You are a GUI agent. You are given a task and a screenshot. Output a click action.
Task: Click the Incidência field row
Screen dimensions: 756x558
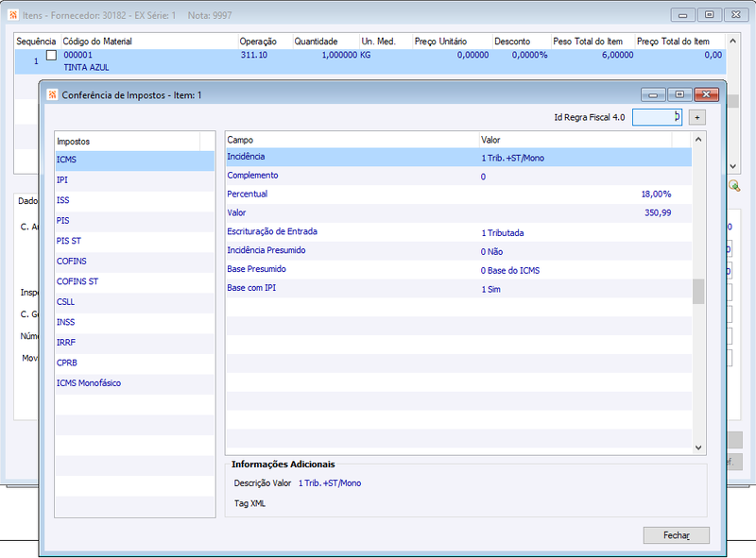458,157
